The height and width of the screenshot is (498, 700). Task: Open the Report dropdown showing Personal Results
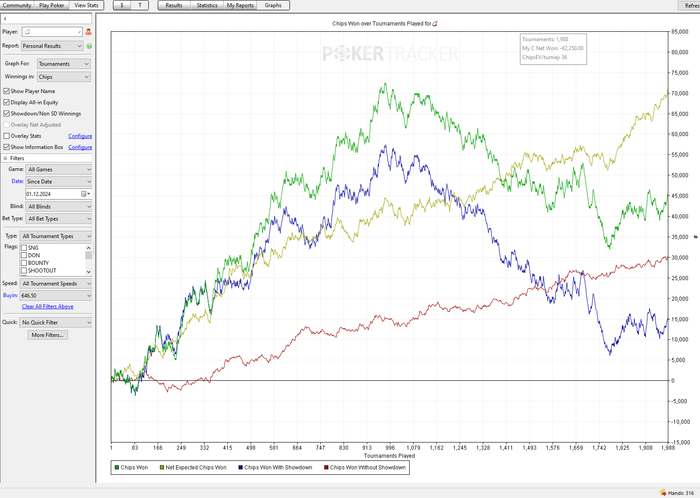[52, 46]
